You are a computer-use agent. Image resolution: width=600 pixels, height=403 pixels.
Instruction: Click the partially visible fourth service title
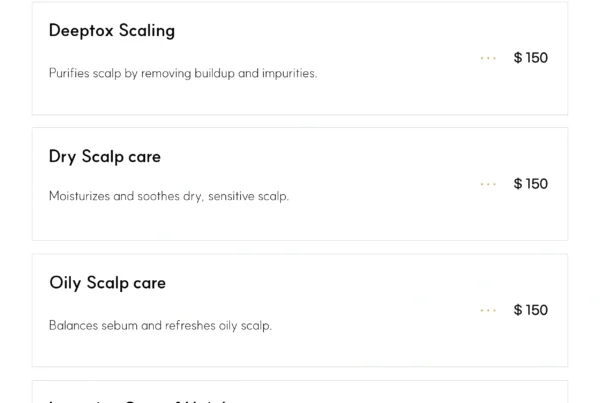click(140, 399)
